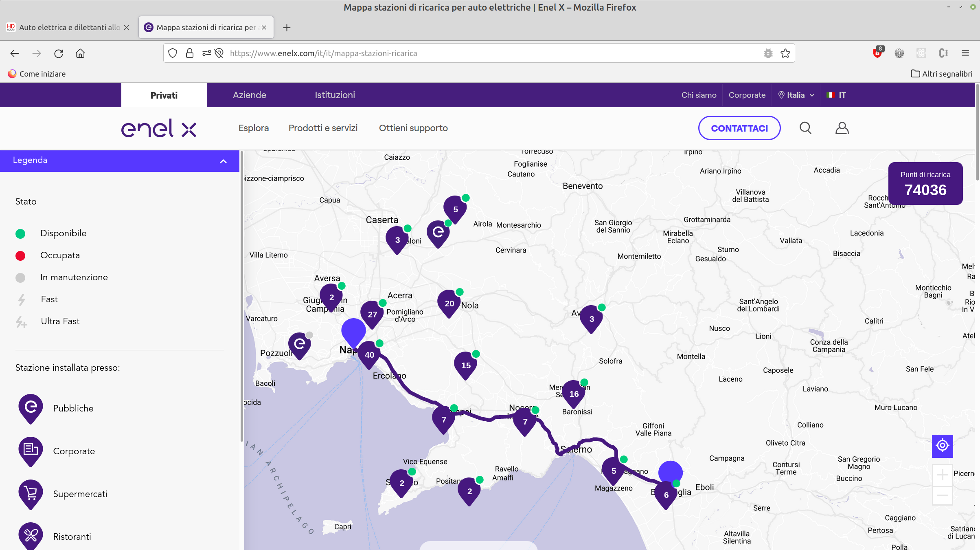
Task: Click the cluster marker showing 40 near Napoli
Action: click(x=369, y=355)
